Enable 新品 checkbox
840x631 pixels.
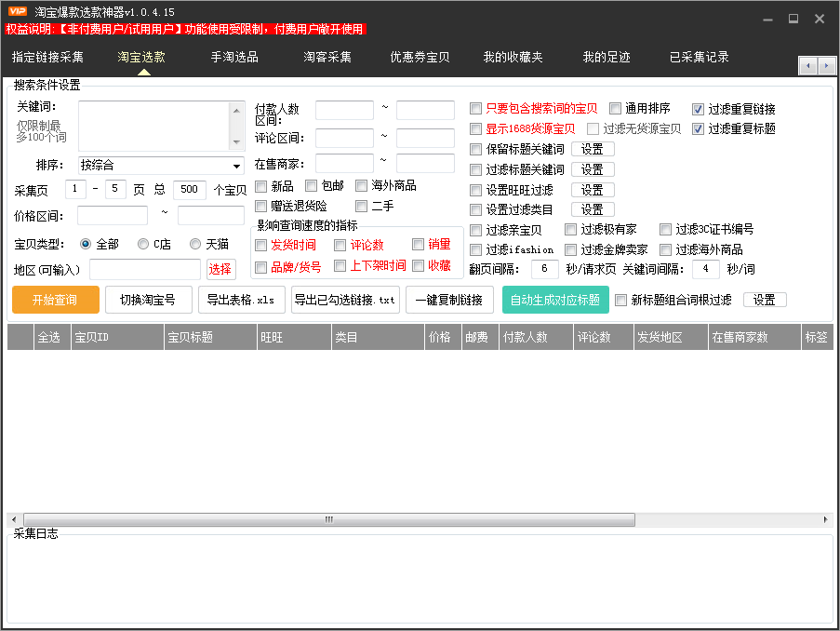pyautogui.click(x=260, y=186)
